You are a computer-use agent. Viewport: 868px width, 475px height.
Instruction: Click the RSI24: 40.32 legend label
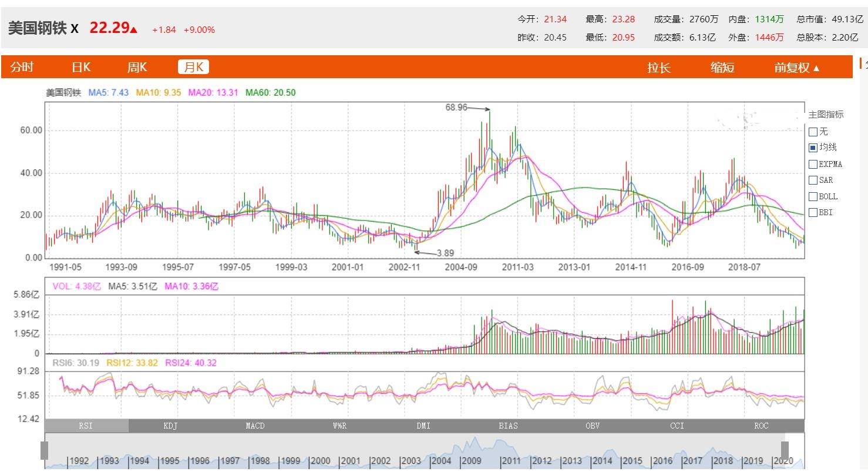point(191,363)
